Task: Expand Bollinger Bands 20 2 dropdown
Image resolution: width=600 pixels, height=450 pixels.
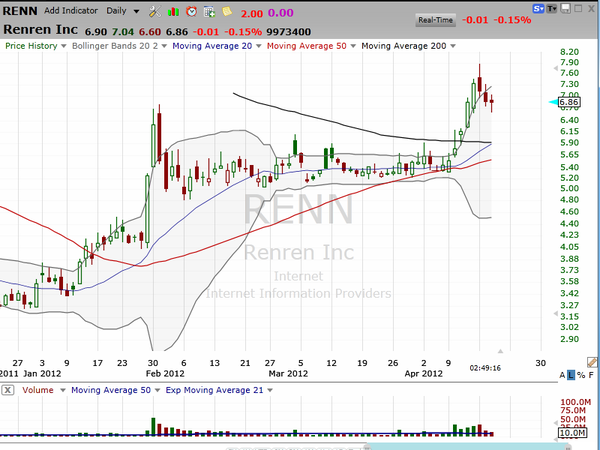Action: (x=164, y=46)
